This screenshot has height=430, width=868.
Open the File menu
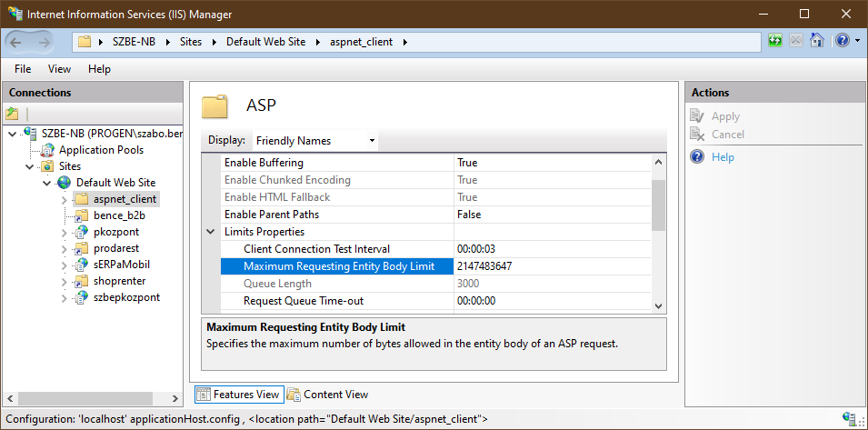pos(23,69)
